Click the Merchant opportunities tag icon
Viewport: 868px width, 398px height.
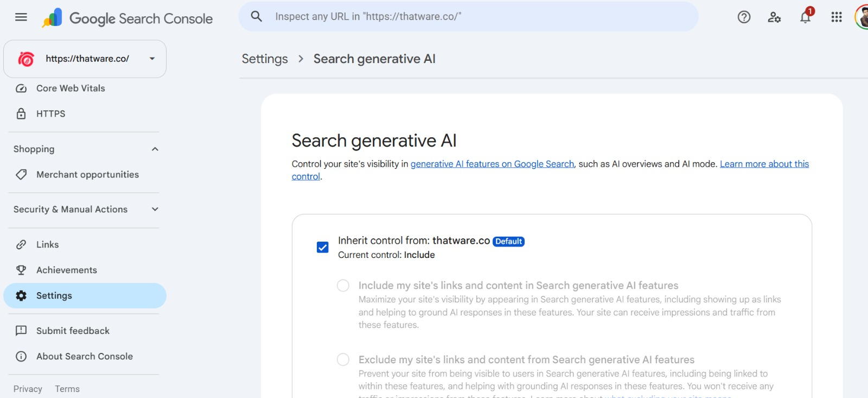click(x=21, y=174)
